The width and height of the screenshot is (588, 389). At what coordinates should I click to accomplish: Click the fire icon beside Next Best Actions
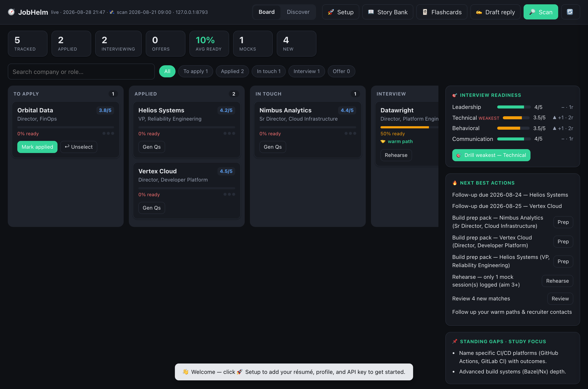click(x=455, y=183)
